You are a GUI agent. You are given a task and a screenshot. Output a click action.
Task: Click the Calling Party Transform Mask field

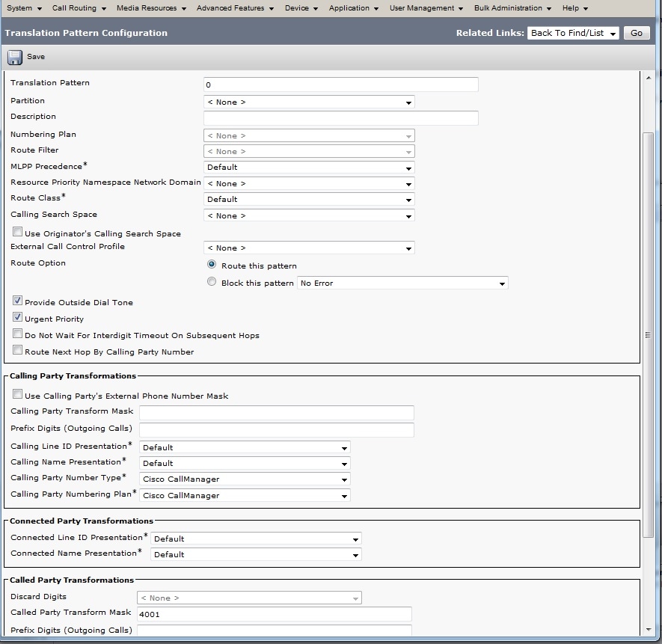coord(277,413)
